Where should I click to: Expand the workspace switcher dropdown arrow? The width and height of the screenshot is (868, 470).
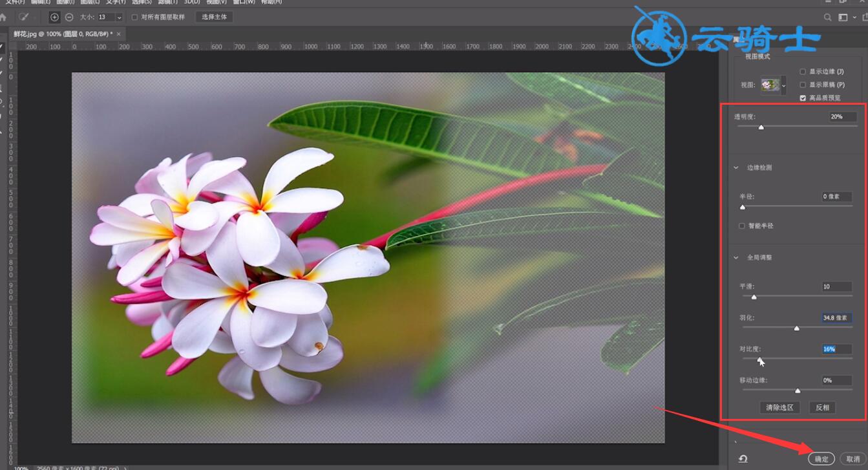coord(854,17)
